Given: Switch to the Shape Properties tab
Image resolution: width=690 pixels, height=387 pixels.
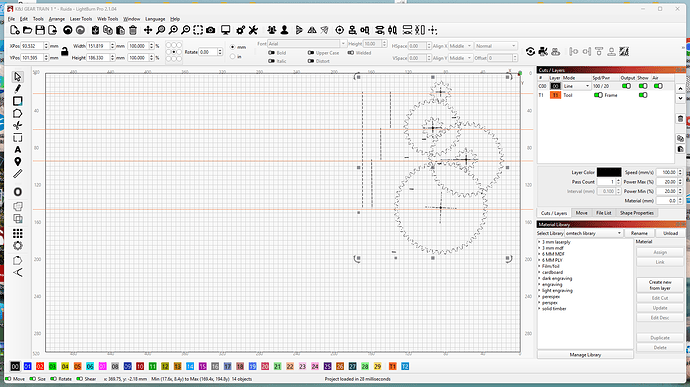Looking at the screenshot, I should pyautogui.click(x=636, y=213).
